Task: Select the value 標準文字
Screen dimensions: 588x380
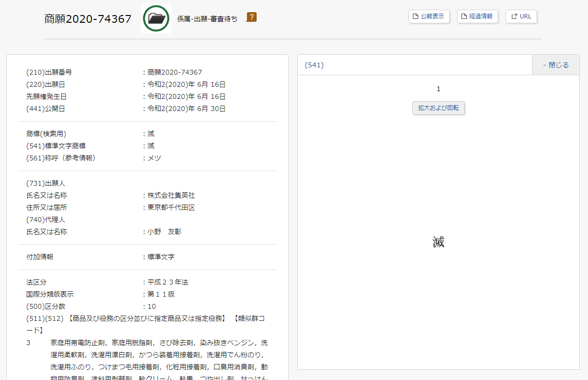Action: (161, 257)
